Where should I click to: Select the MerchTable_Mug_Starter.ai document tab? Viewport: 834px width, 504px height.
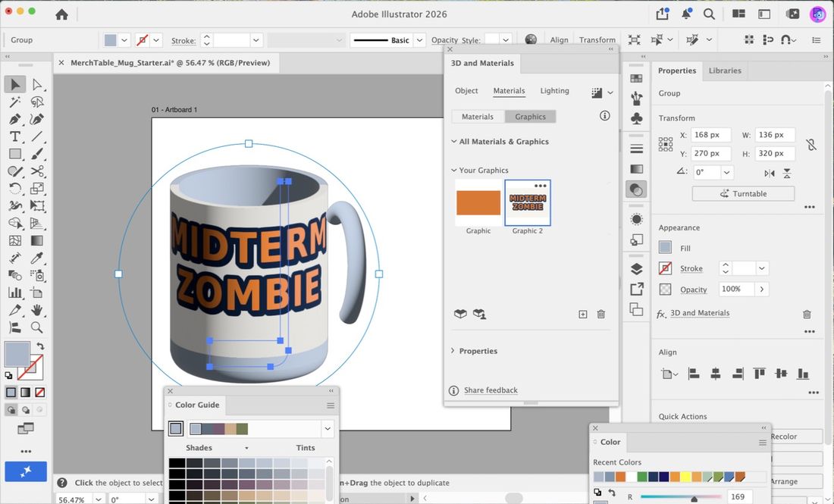coord(170,63)
